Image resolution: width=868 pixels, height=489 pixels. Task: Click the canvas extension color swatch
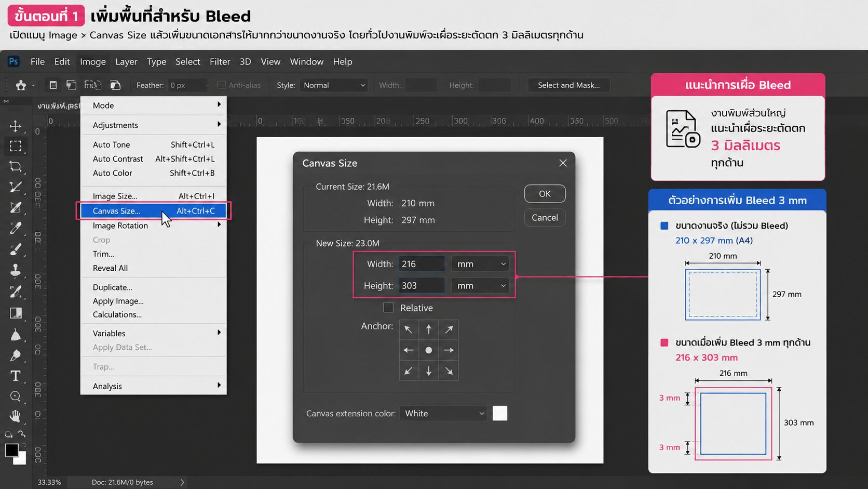(500, 414)
